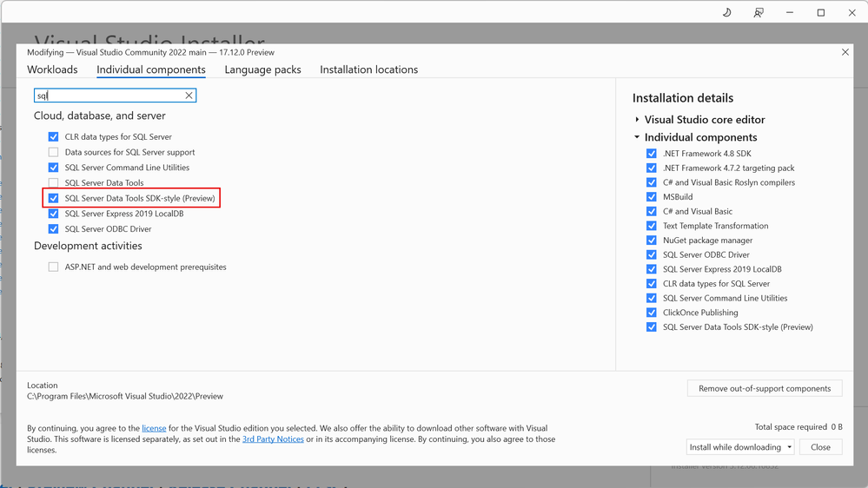The height and width of the screenshot is (488, 868).
Task: Uncheck NuGet package manager
Action: click(x=652, y=241)
